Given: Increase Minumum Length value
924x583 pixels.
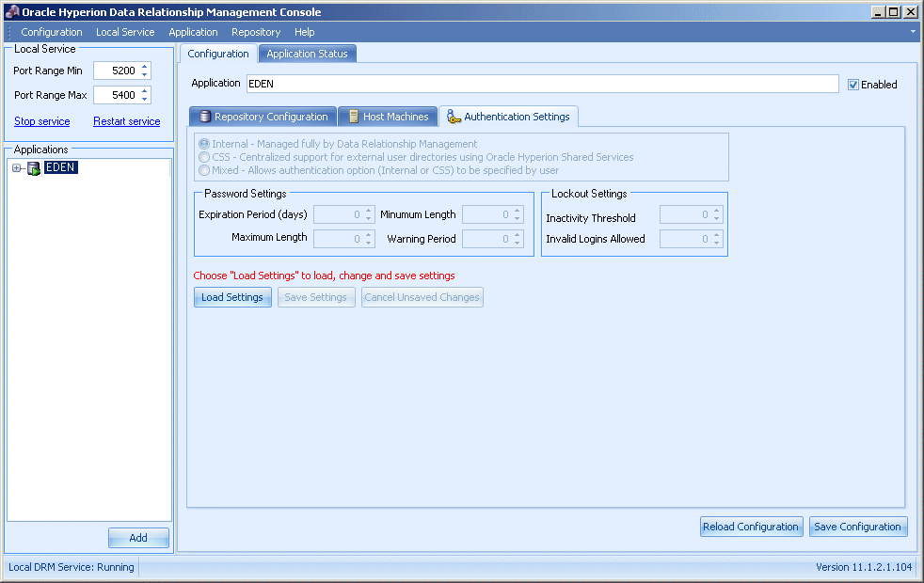Looking at the screenshot, I should (517, 211).
